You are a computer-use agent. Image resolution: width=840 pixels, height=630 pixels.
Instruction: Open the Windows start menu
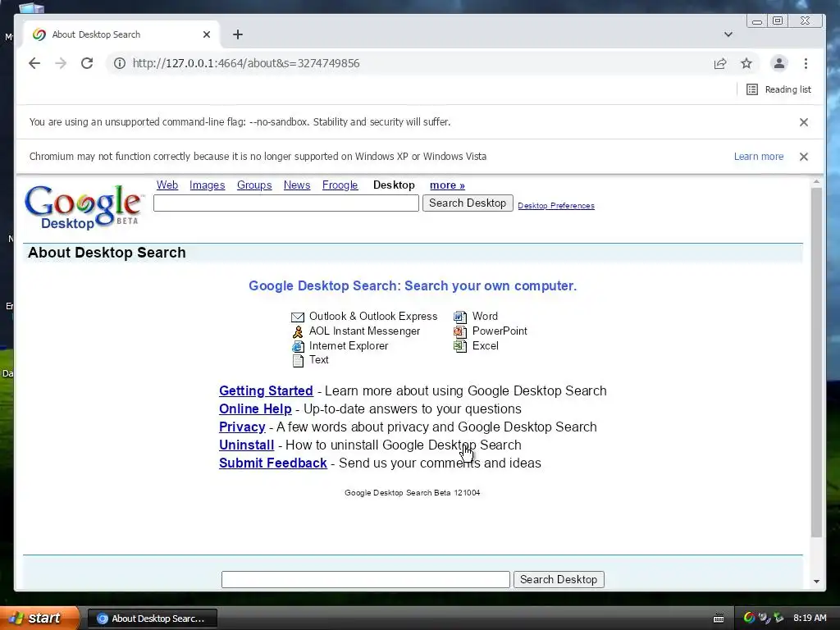click(x=39, y=619)
